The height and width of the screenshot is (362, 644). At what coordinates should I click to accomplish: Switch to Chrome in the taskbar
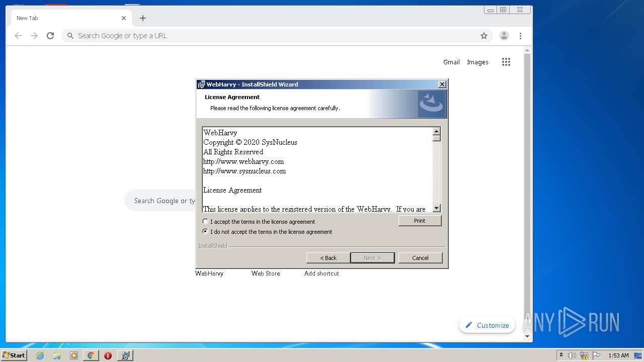click(91, 355)
